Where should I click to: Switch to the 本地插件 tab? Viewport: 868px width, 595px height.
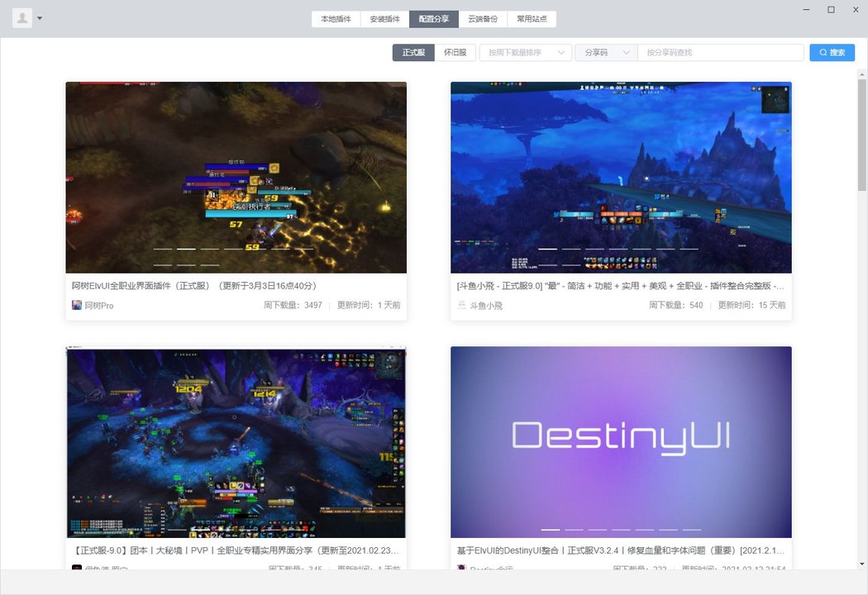tap(335, 17)
